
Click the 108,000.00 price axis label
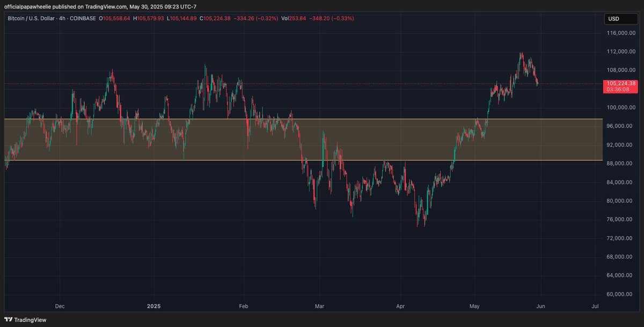(x=621, y=70)
